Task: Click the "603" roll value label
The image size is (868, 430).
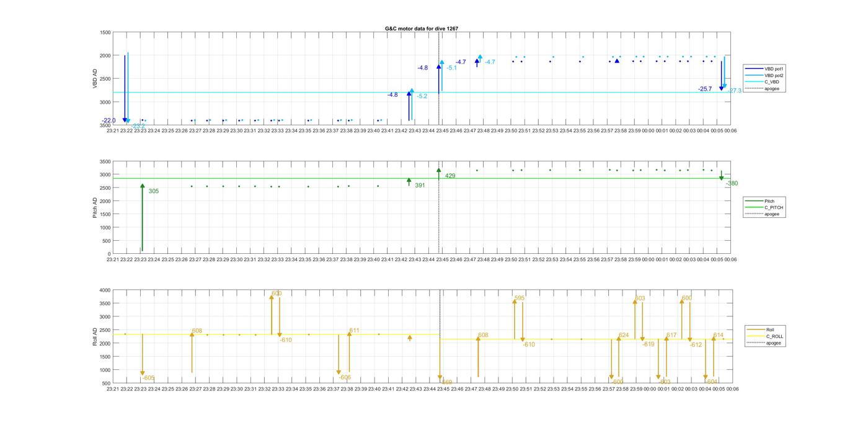Action: click(640, 298)
